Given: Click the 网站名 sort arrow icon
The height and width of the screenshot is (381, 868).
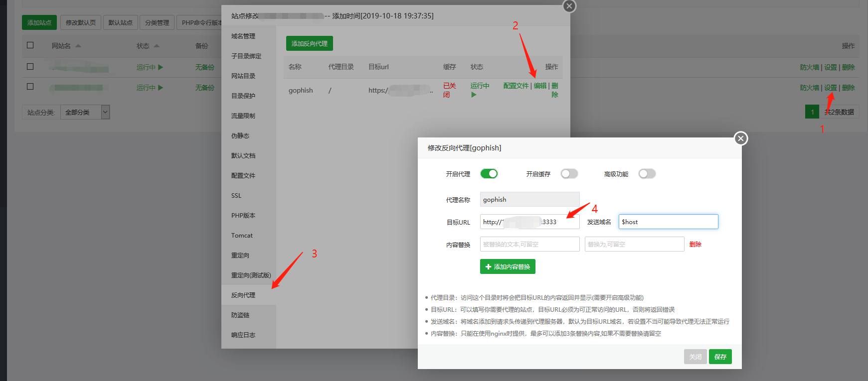Looking at the screenshot, I should point(78,46).
